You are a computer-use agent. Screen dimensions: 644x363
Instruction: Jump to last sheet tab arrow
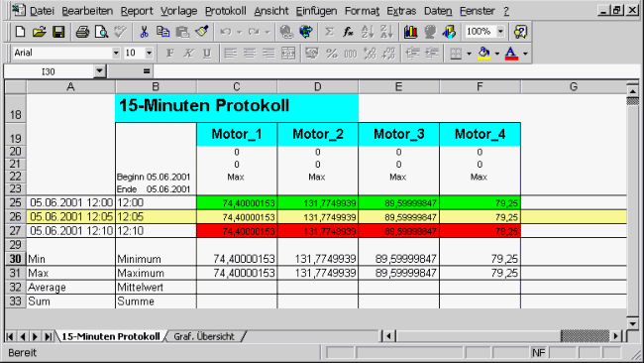pos(49,336)
